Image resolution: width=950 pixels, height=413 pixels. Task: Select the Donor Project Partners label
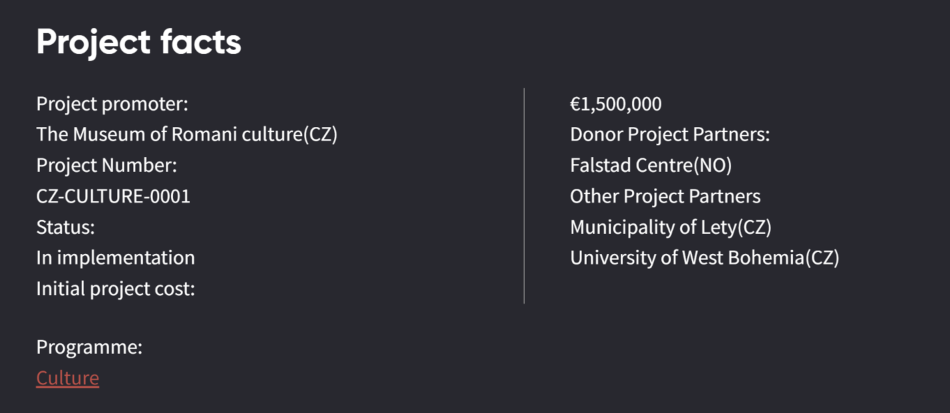[x=669, y=135]
